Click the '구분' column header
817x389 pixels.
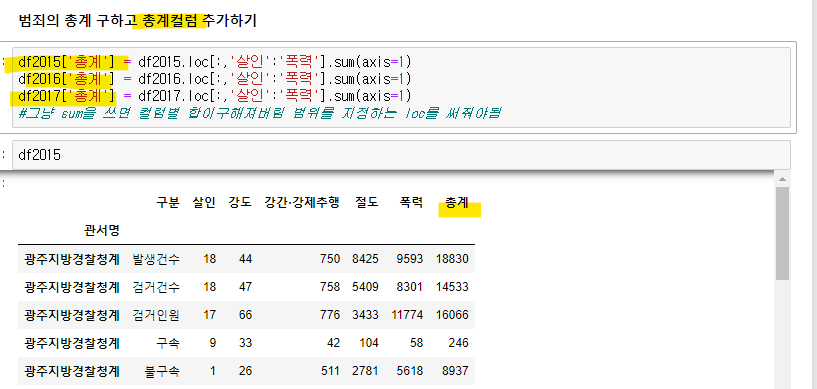168,203
